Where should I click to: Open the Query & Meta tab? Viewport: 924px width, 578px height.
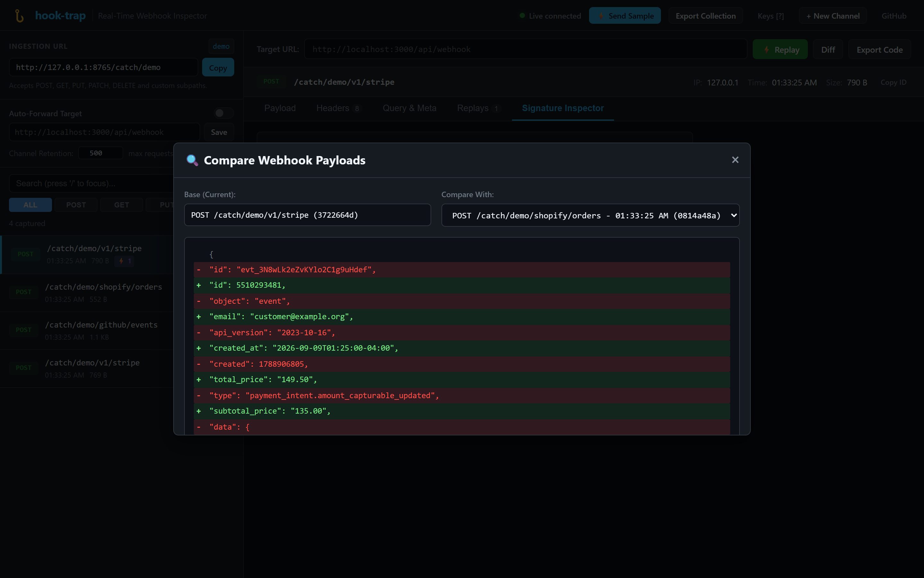coord(409,108)
